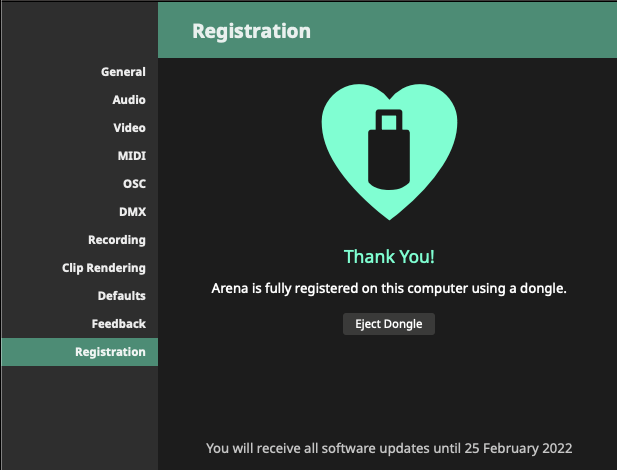Click the blank sidebar area above General
617x470 pixels.
click(79, 28)
